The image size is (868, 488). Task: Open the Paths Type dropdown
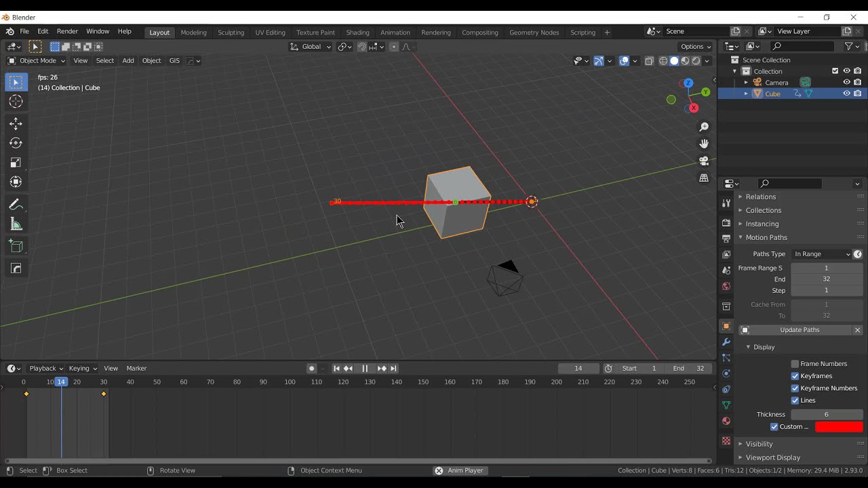click(x=821, y=254)
